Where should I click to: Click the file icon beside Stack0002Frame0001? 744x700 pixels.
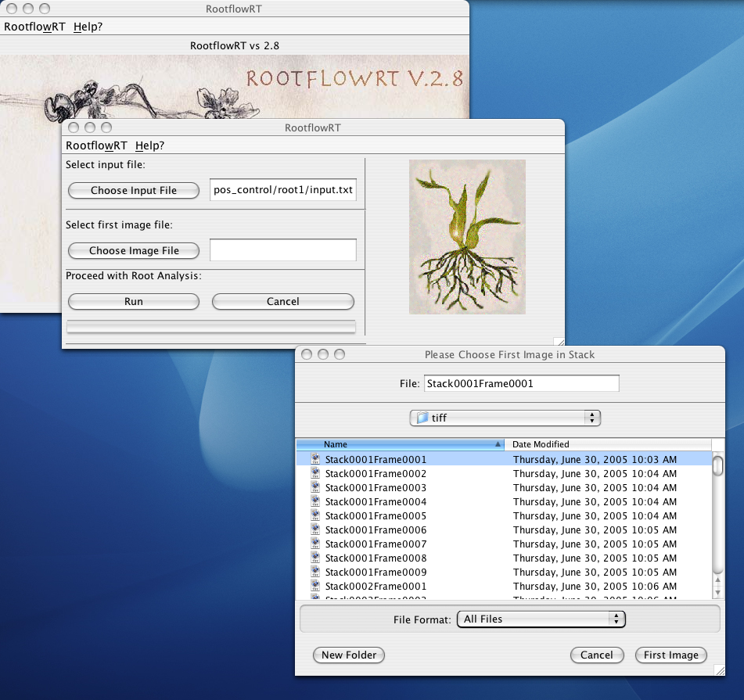315,586
